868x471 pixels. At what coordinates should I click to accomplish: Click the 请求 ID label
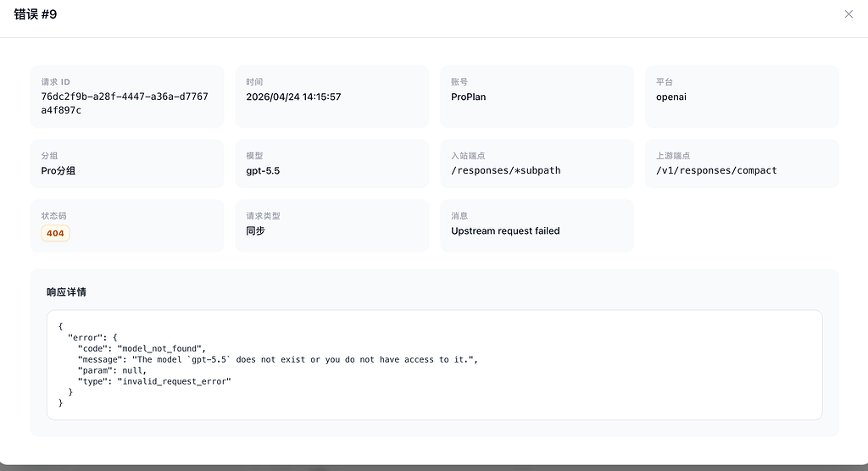(55, 82)
